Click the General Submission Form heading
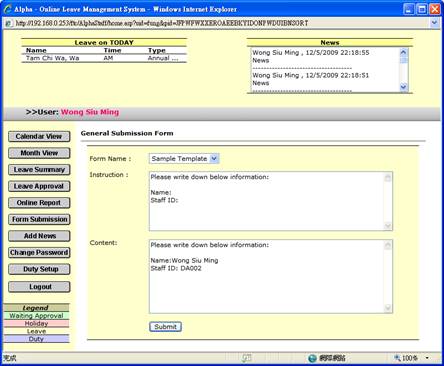Screen dimensions: 444x366 click(x=127, y=133)
